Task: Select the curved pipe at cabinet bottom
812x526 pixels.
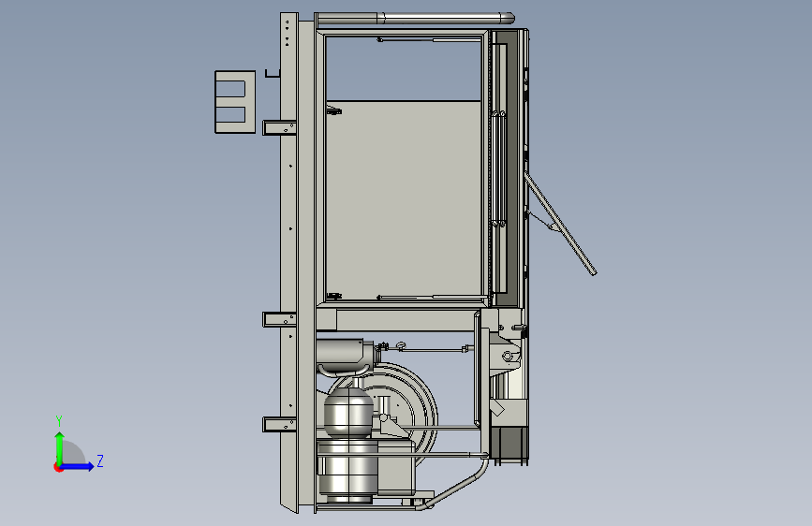Action: coord(458,486)
